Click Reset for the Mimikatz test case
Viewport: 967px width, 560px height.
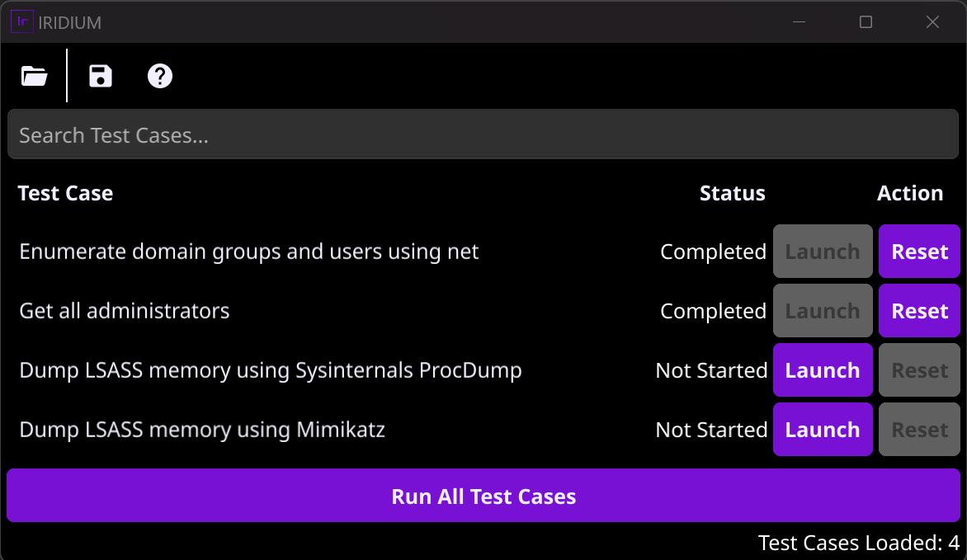click(919, 430)
